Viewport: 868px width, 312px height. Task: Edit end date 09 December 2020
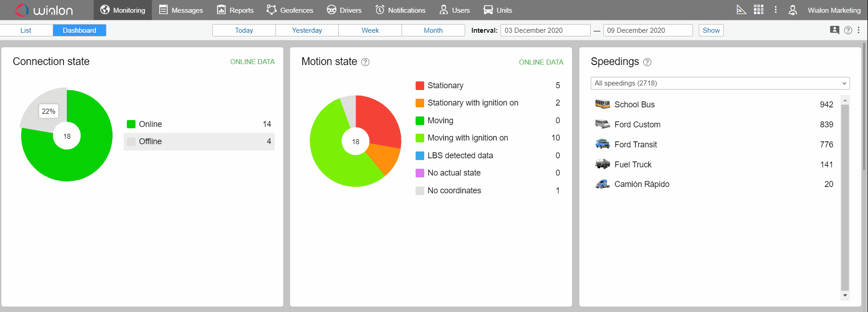(648, 30)
